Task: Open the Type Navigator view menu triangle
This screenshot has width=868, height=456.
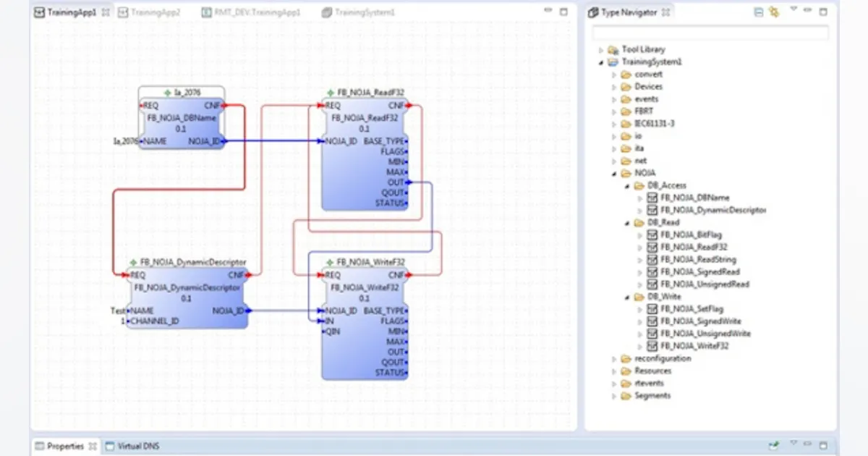Action: [793, 9]
